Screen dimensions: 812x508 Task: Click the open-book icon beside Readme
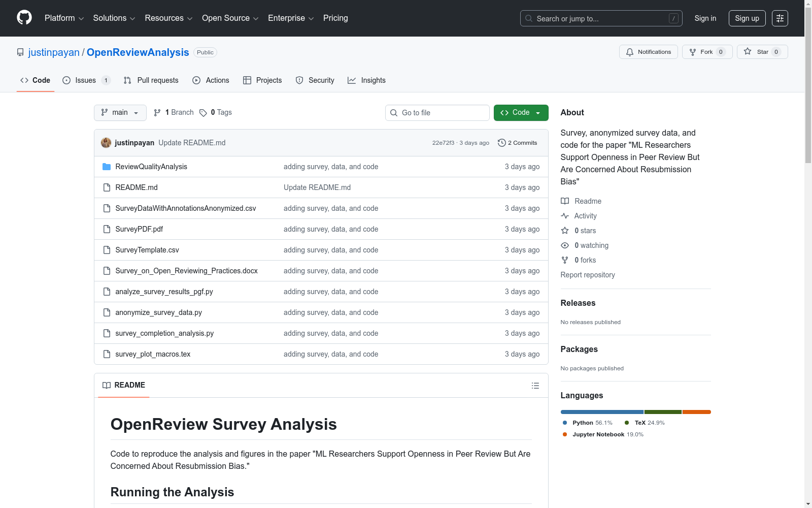coord(565,201)
